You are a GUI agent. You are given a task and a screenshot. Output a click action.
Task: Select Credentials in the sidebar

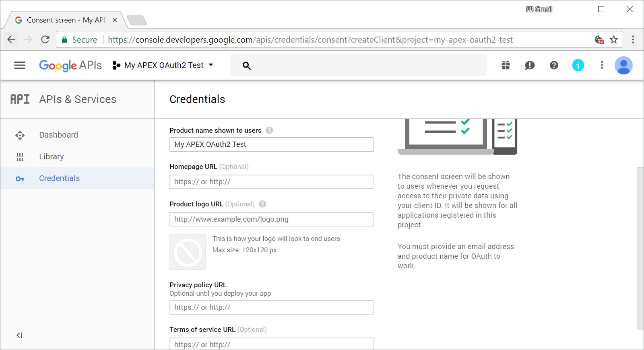[77, 178]
